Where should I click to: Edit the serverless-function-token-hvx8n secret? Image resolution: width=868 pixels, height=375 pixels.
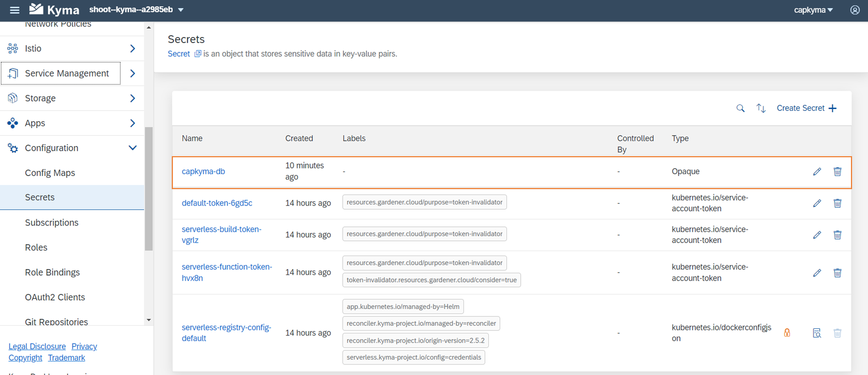(x=817, y=273)
